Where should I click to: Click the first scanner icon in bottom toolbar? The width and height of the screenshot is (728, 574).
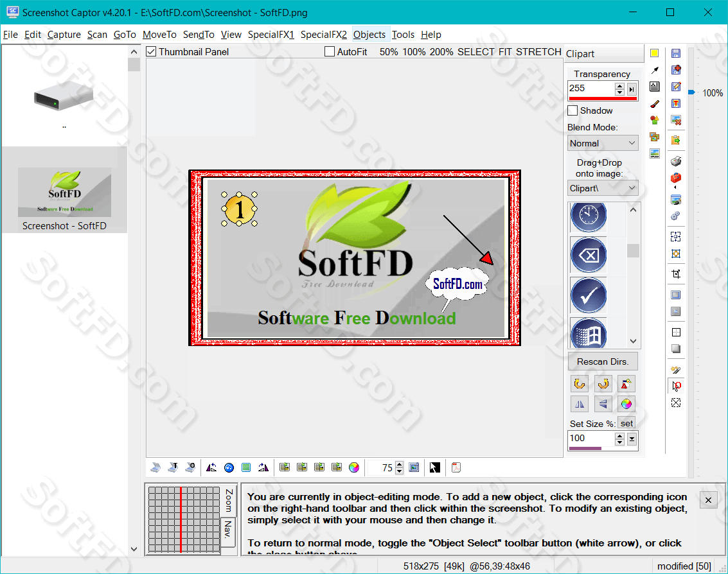[x=155, y=467]
